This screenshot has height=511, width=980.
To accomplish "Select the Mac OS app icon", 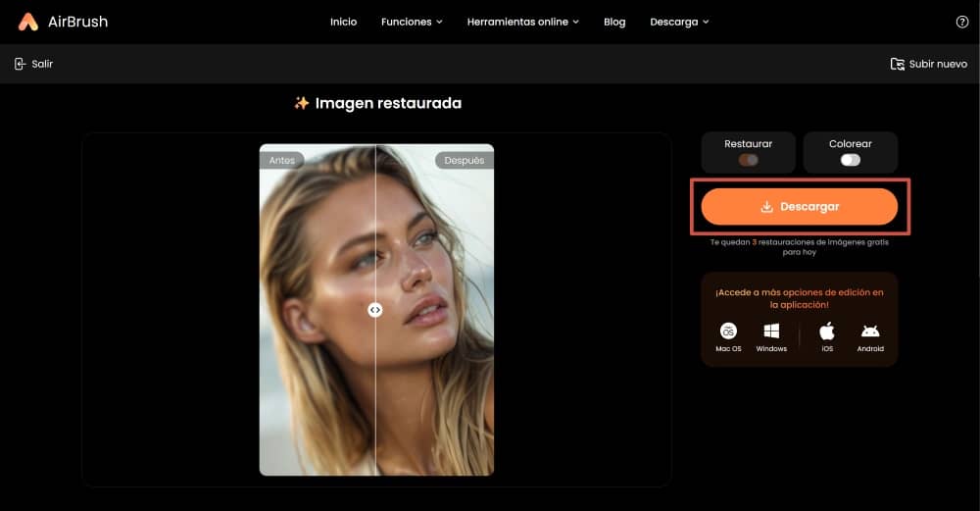I will (728, 331).
